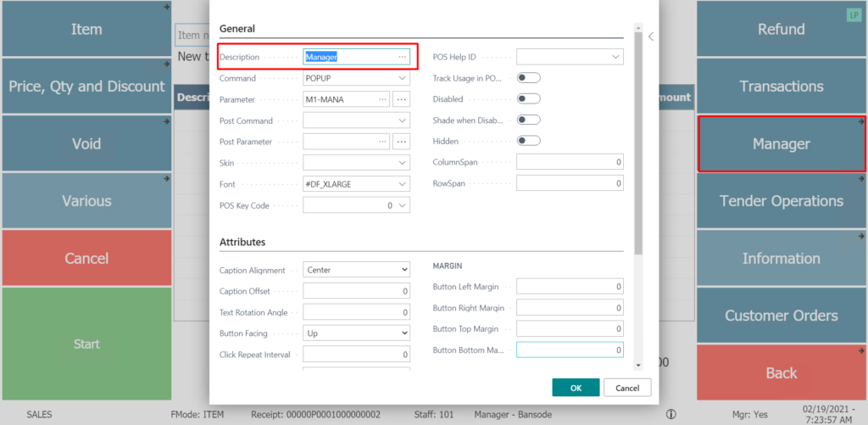Click 'Mgr: Yes' in the status bar

tap(751, 415)
